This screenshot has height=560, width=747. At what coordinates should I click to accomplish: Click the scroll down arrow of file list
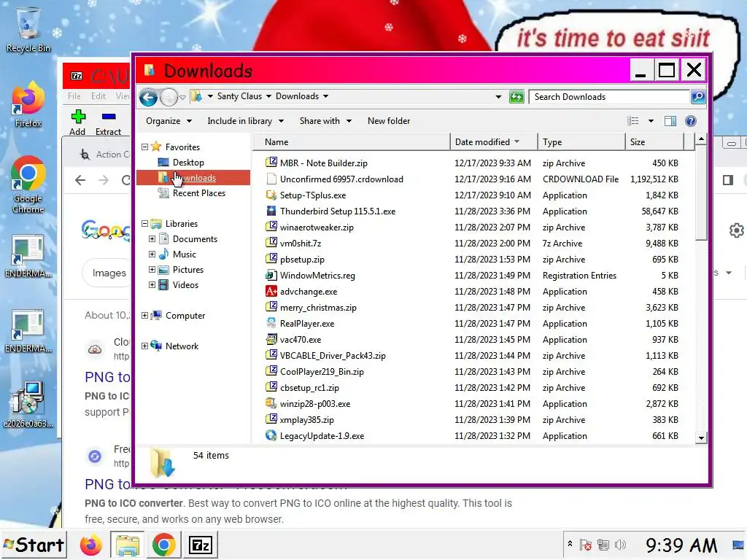(701, 437)
